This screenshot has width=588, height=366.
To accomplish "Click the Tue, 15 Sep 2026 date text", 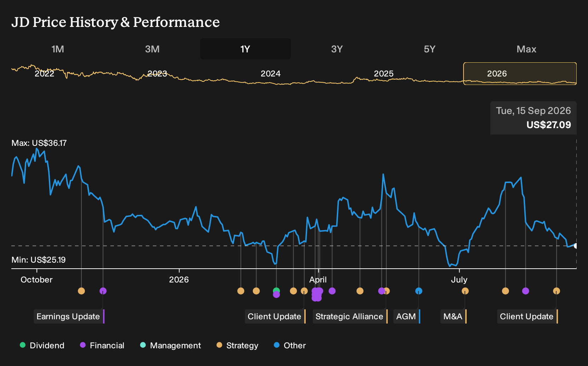I will 534,111.
